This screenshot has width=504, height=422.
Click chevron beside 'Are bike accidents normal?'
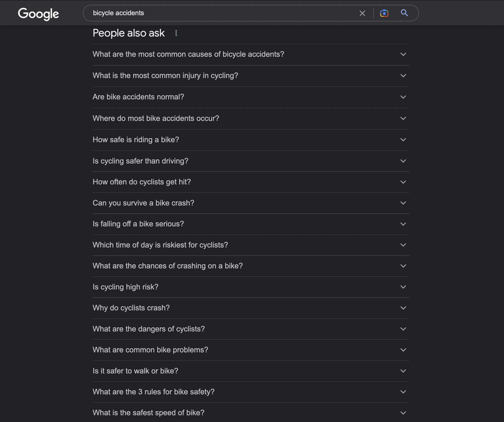pyautogui.click(x=403, y=97)
